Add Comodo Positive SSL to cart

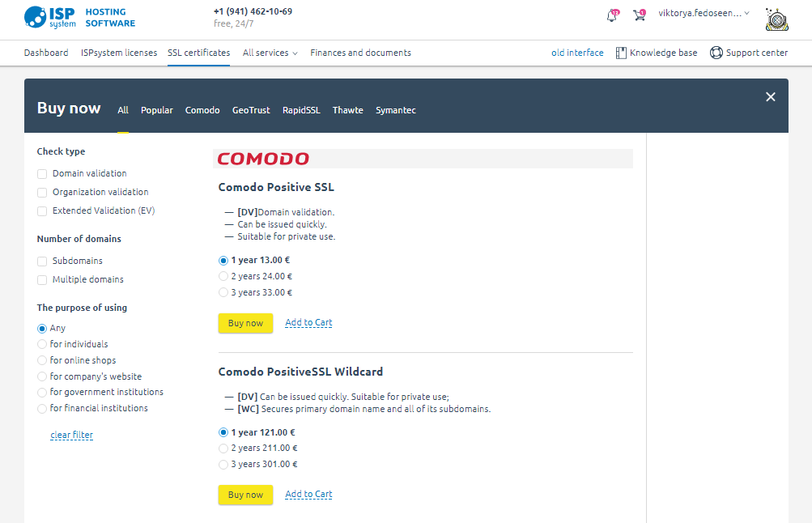(x=308, y=322)
